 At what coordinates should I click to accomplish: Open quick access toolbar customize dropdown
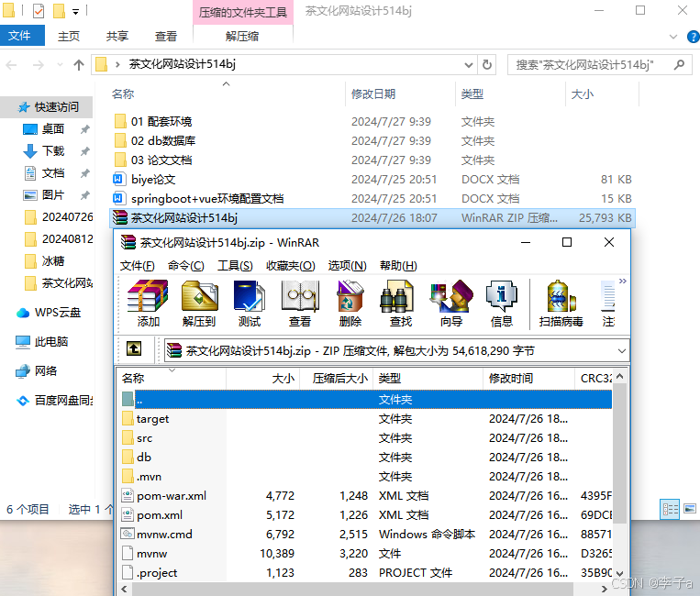click(x=76, y=12)
